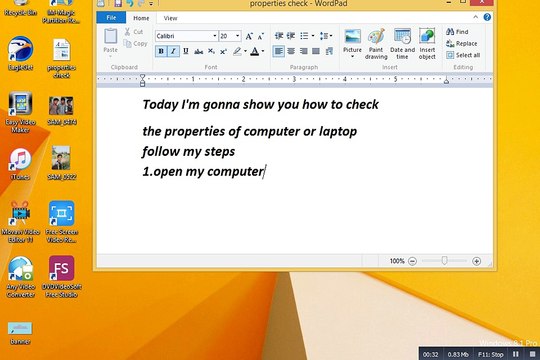
Task: Pause the screen recording
Action: [x=516, y=354]
